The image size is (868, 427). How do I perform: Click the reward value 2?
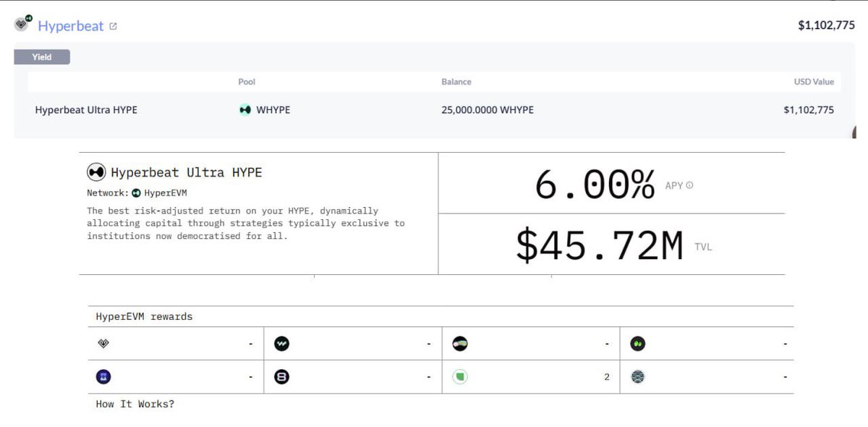[607, 377]
